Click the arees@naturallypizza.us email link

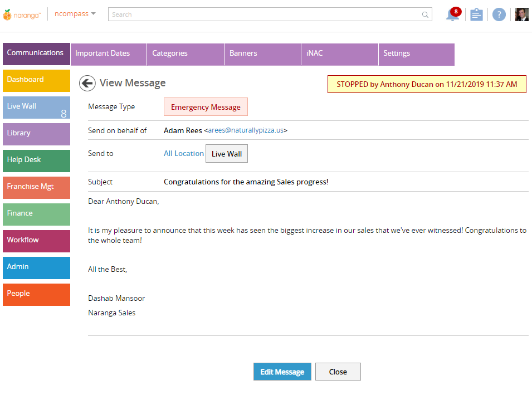coord(246,130)
